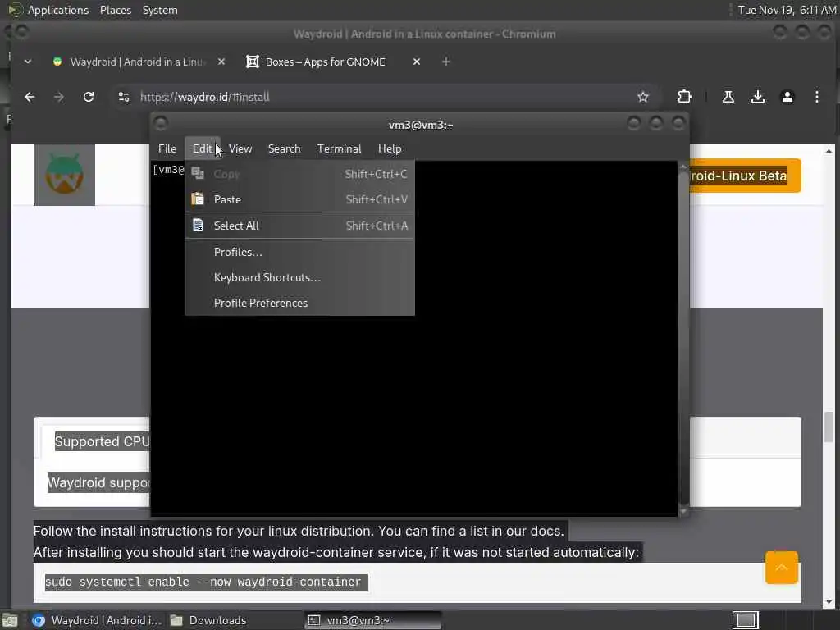Open Chrome Labs flask icon

(x=728, y=97)
